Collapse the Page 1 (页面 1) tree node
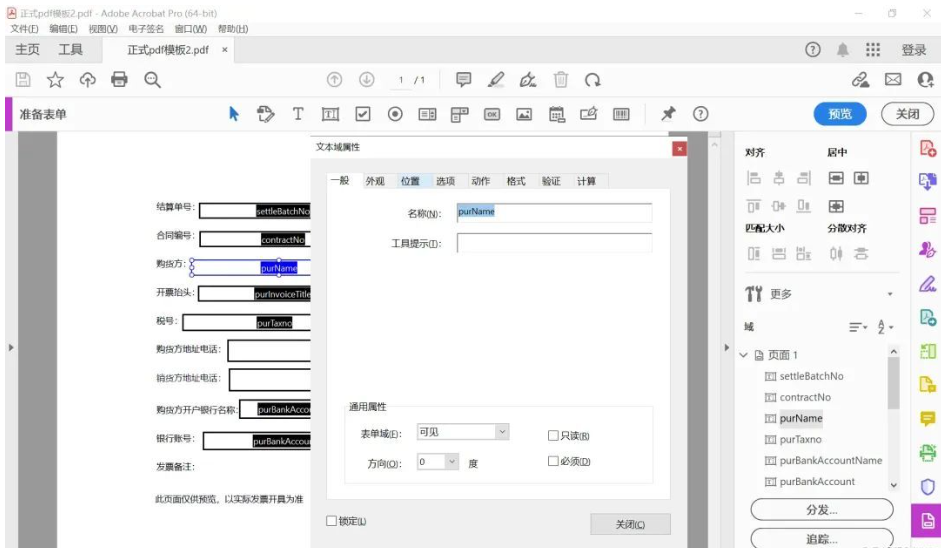 pyautogui.click(x=743, y=355)
